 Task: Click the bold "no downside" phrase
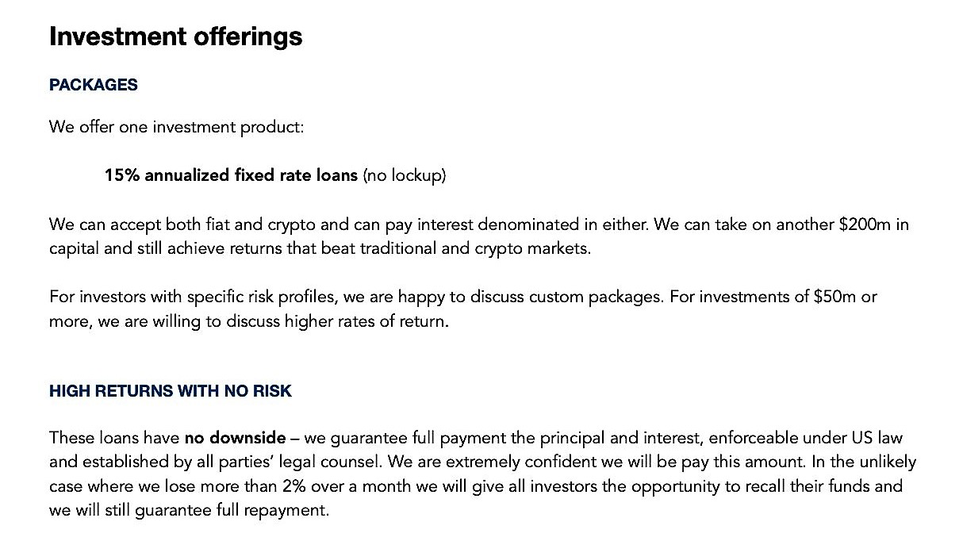click(235, 438)
